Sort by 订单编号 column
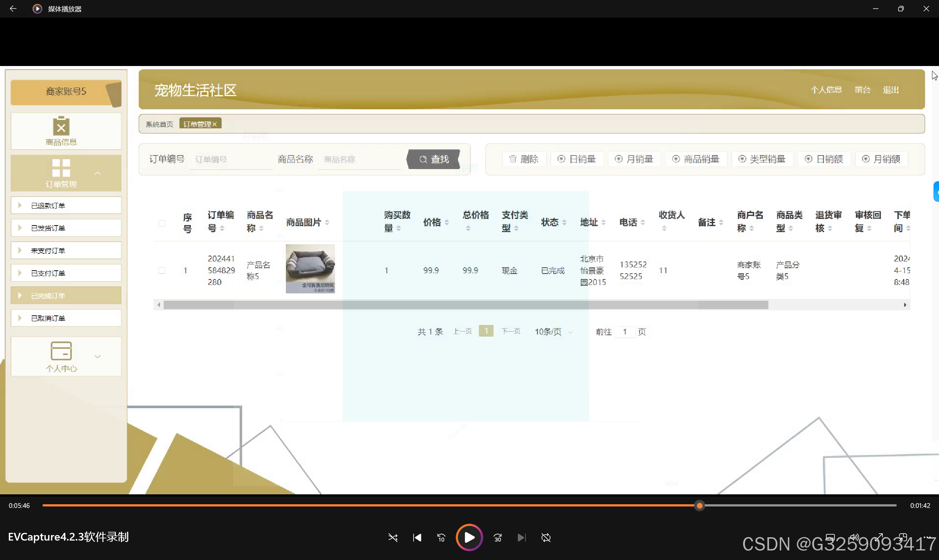Screen dimensions: 939x560 [222, 228]
